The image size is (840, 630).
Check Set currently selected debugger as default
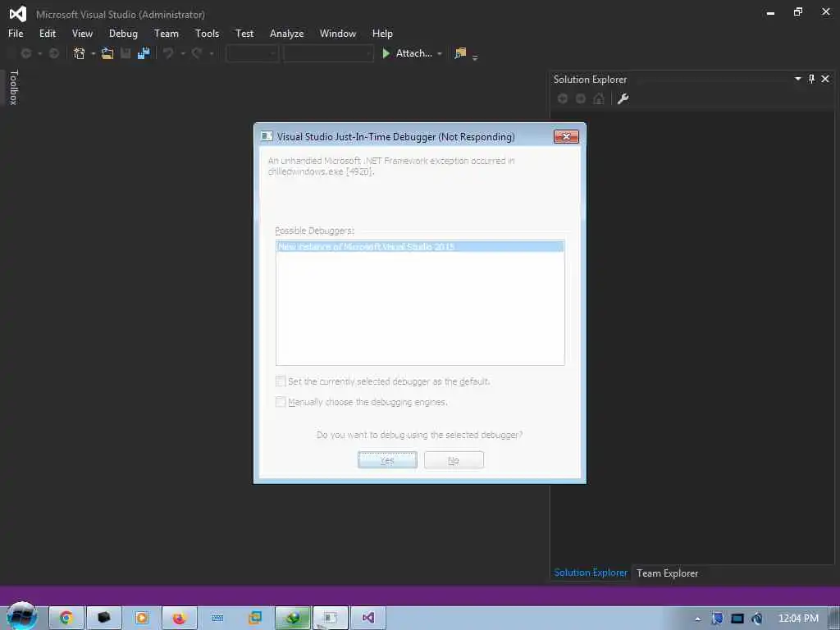(x=281, y=381)
